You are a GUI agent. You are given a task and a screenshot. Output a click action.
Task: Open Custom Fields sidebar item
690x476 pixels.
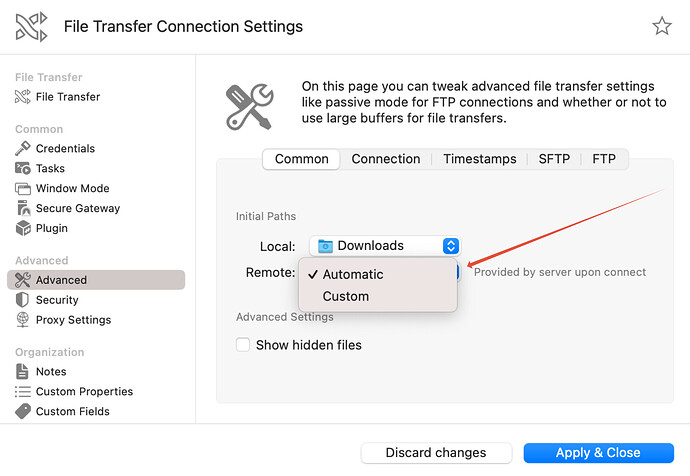coord(72,411)
